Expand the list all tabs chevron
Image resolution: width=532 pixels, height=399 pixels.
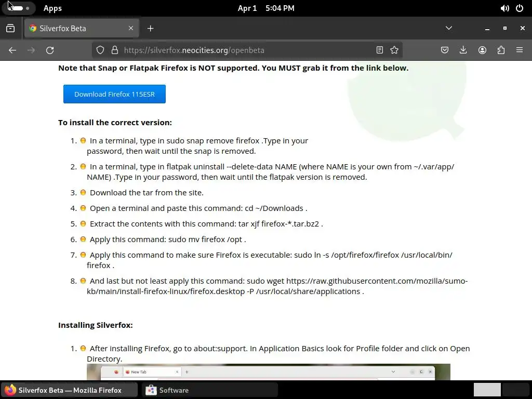point(449,28)
